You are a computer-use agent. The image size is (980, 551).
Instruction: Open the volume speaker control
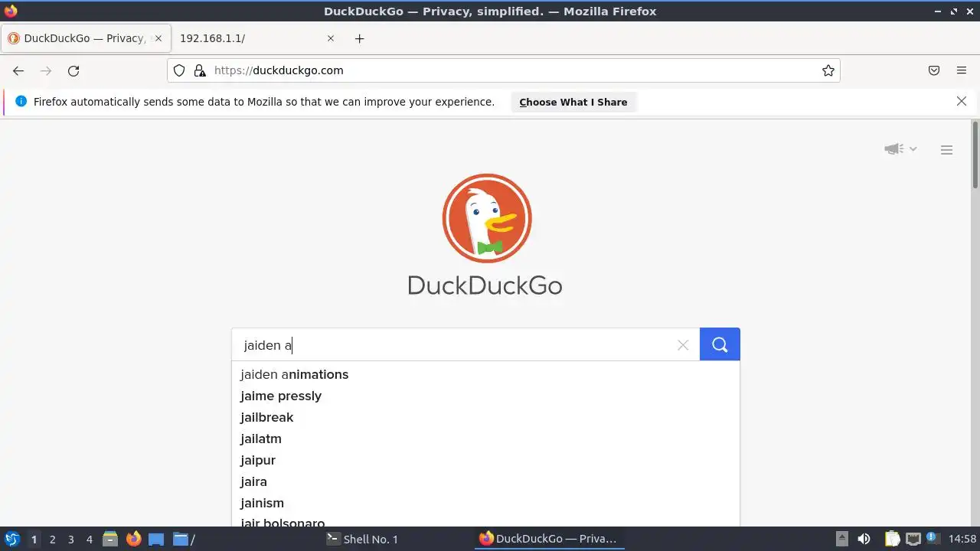tap(864, 539)
